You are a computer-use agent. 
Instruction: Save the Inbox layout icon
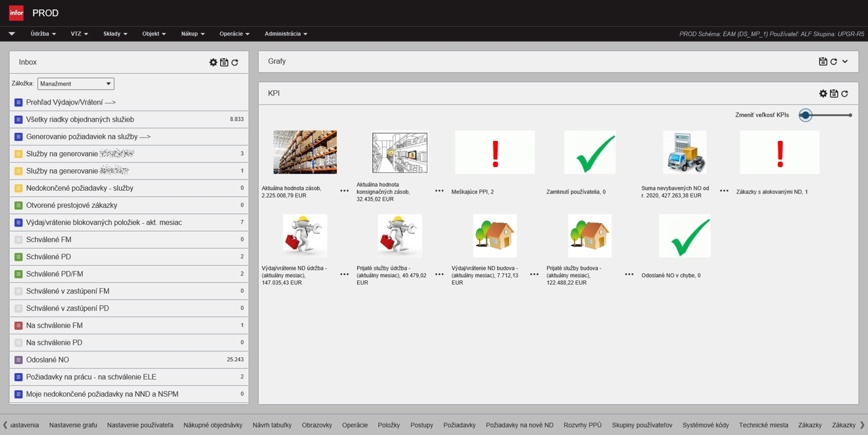point(224,63)
